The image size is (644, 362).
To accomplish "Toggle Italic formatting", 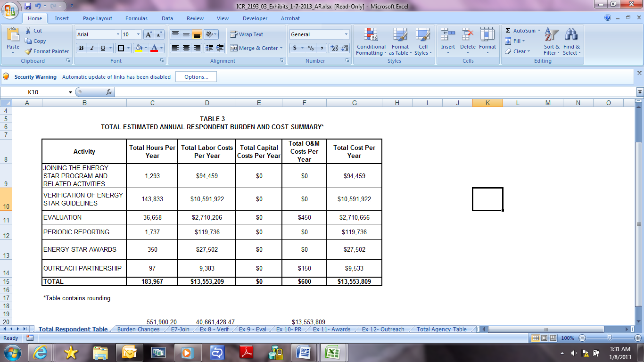I will [x=92, y=48].
